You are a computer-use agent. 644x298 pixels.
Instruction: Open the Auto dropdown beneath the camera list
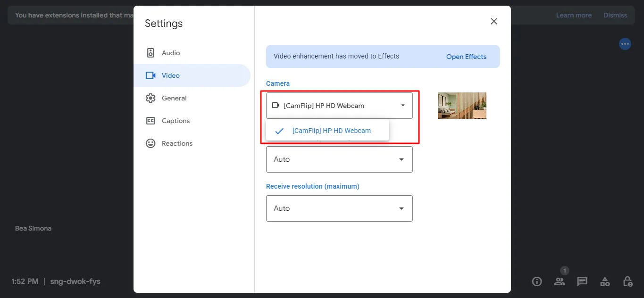point(339,159)
